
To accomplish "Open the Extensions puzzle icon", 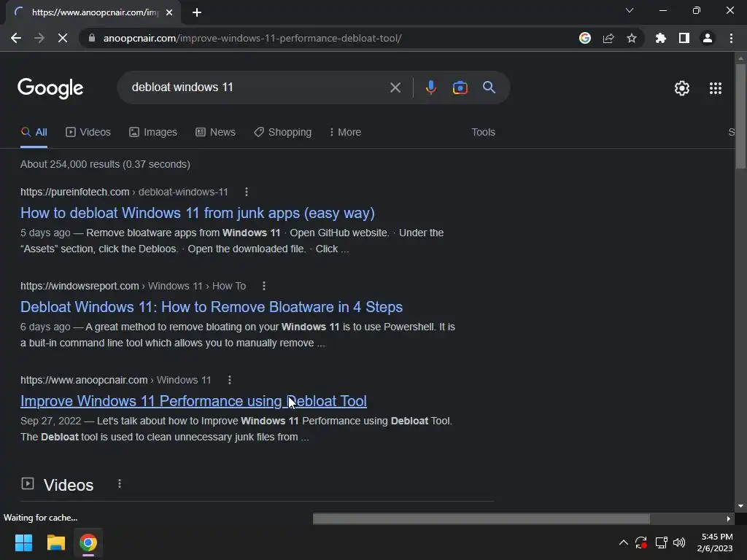I will (x=661, y=38).
